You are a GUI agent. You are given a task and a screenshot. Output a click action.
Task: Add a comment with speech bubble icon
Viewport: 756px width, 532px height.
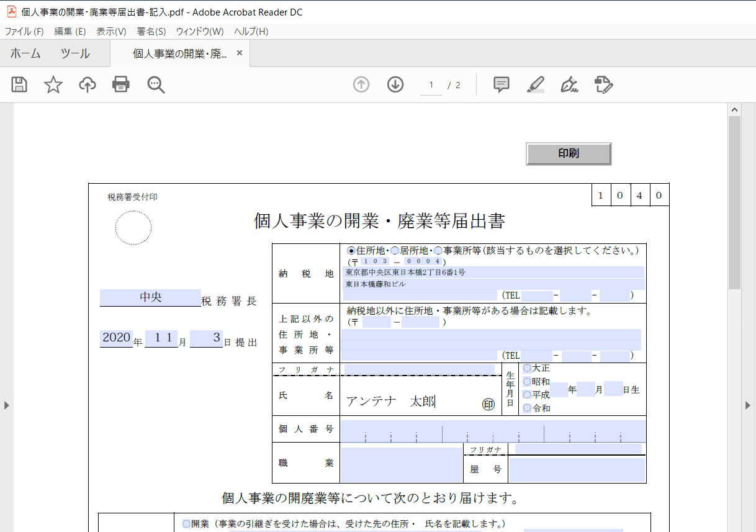click(x=502, y=85)
